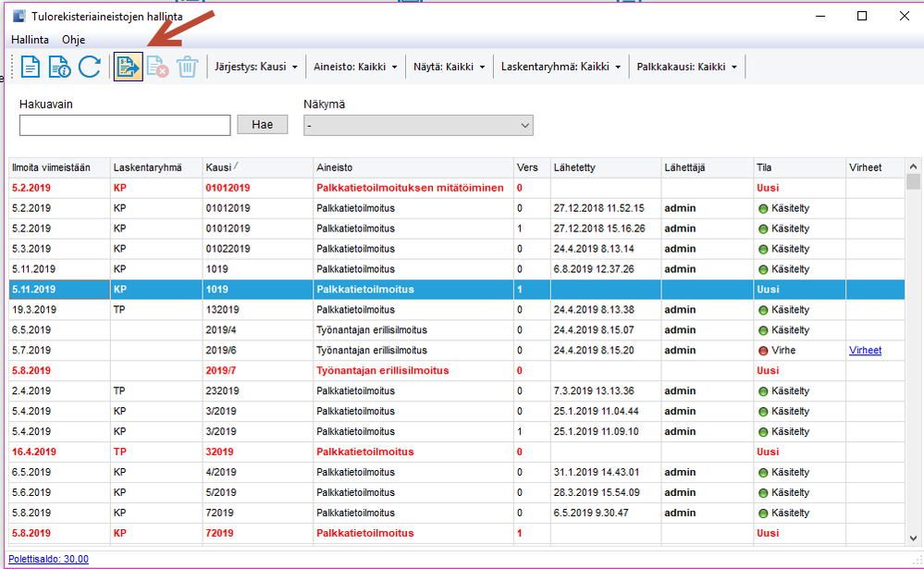924x569 pixels.
Task: Sort by Lähettäjä column header
Action: click(x=708, y=167)
